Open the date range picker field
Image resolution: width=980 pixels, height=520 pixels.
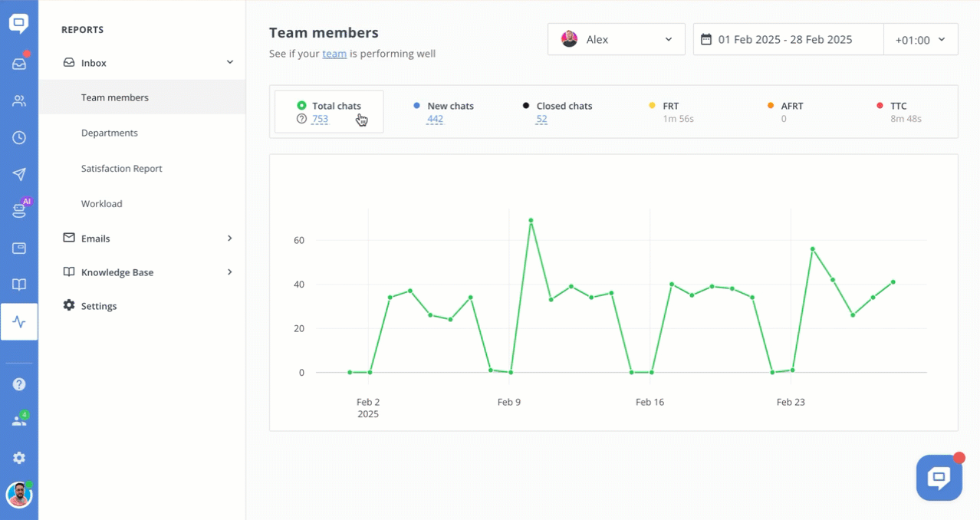788,40
